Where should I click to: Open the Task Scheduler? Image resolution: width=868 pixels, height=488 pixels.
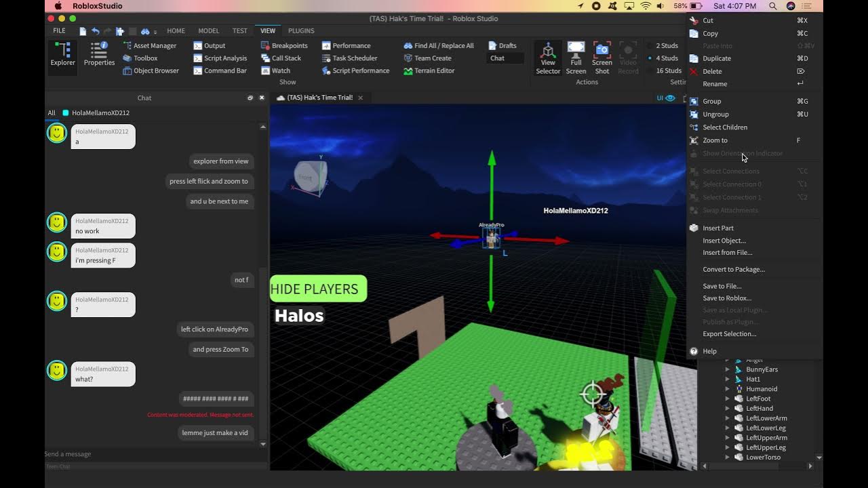(x=349, y=58)
